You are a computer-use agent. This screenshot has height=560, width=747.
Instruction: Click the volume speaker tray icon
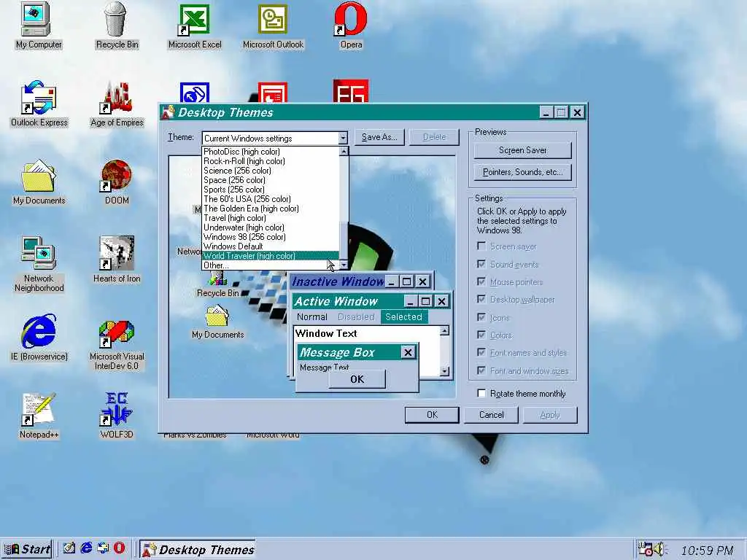659,550
